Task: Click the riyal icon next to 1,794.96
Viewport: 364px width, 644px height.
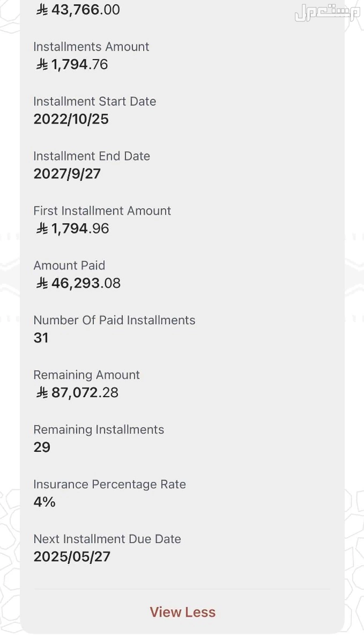Action: click(x=42, y=229)
